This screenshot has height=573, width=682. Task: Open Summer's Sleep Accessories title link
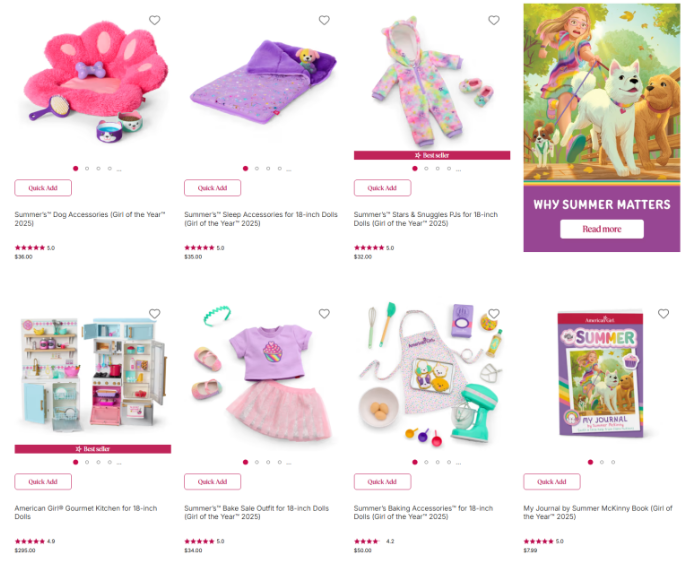tap(261, 219)
